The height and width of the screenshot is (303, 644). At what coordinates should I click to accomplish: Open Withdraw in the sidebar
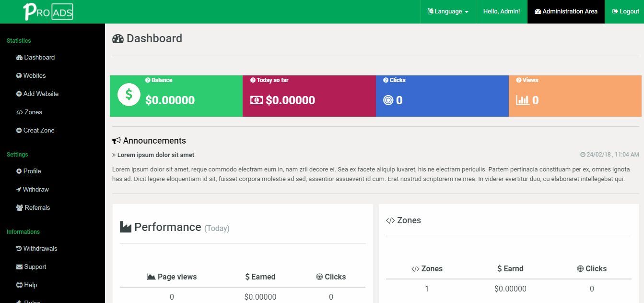pyautogui.click(x=33, y=189)
